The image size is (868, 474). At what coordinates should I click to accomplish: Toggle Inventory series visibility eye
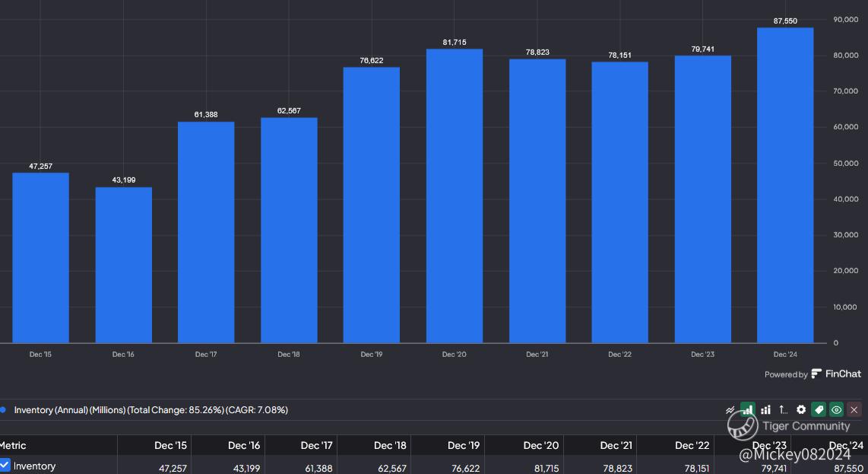point(836,409)
